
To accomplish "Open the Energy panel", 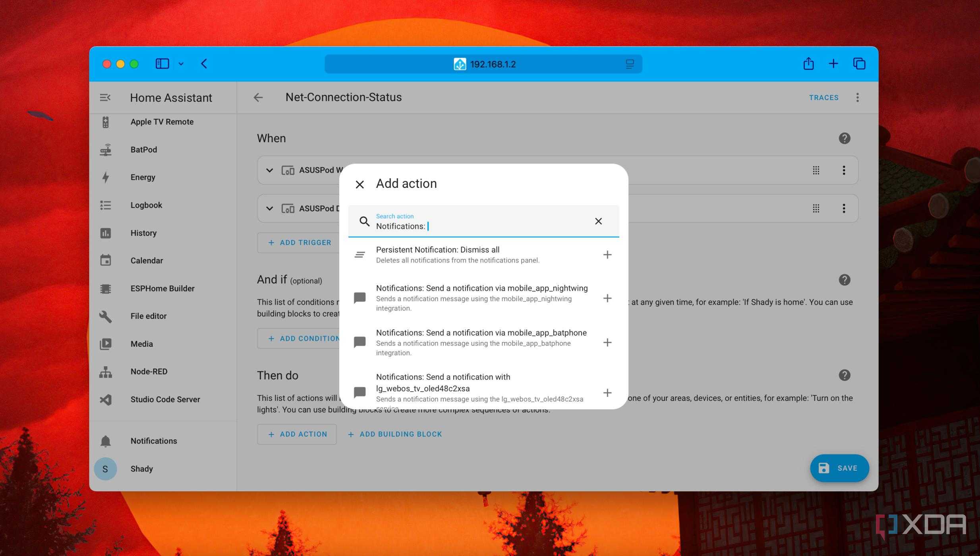I will (x=163, y=177).
